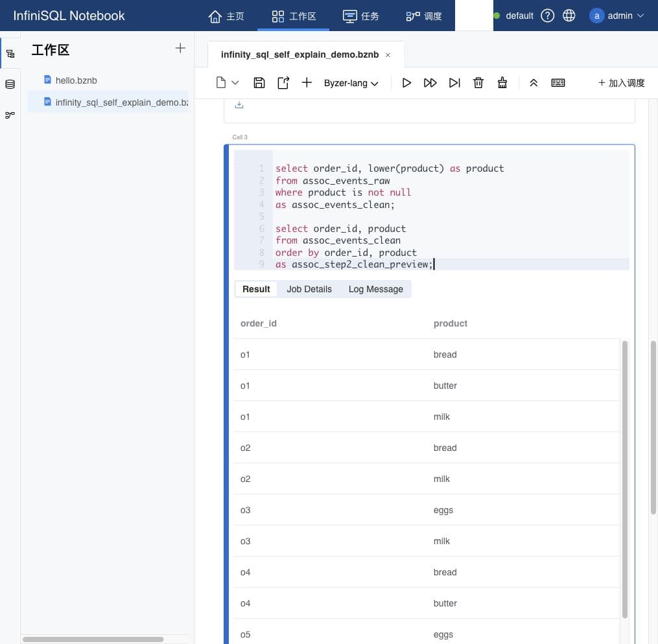Click the default engine status

513,16
